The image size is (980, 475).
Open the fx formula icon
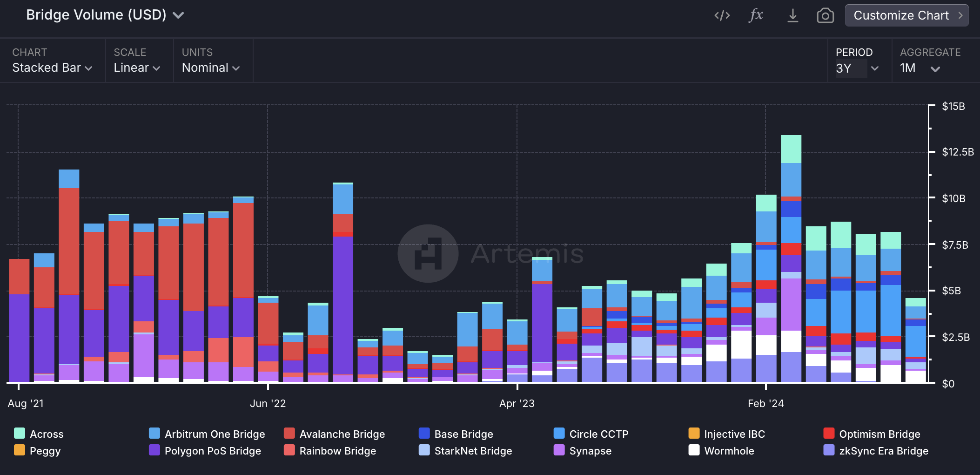pos(756,15)
